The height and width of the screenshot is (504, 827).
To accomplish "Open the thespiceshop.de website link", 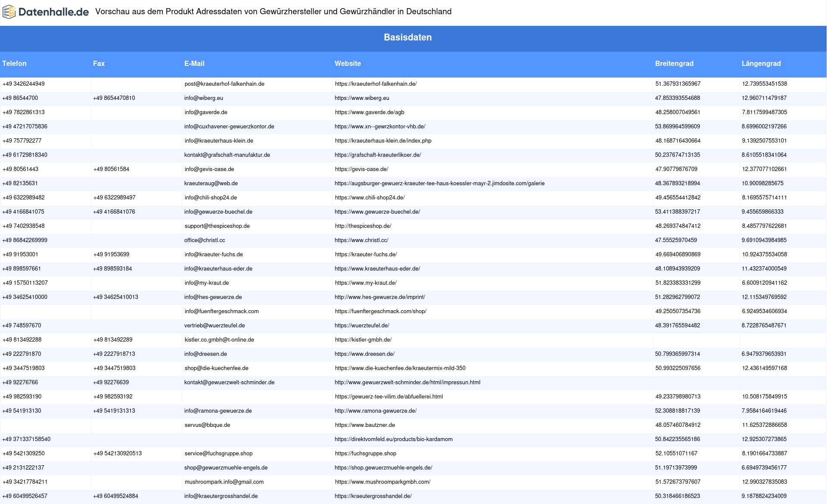I will (363, 226).
